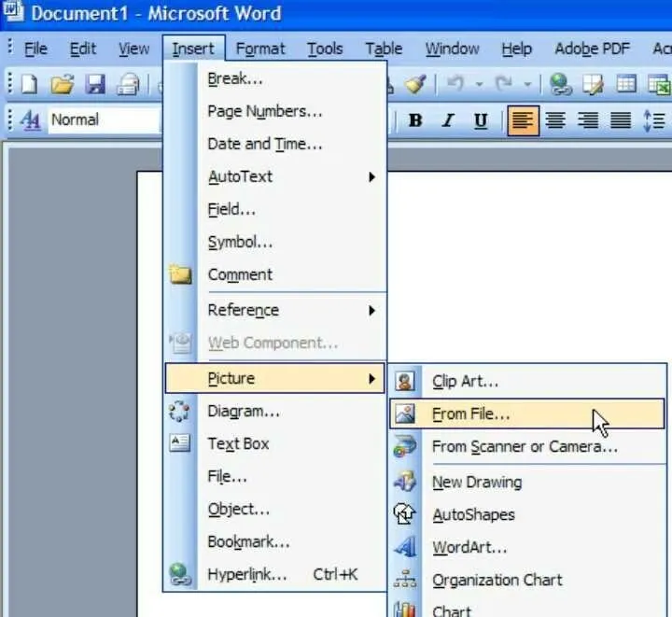Toggle Underline formatting
672x617 pixels.
(481, 120)
